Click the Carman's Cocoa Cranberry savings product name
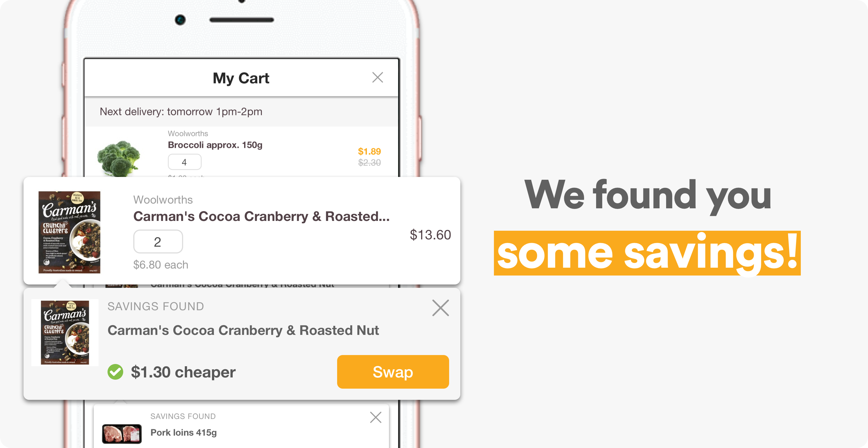Viewport: 868px width, 448px height. 243,330
